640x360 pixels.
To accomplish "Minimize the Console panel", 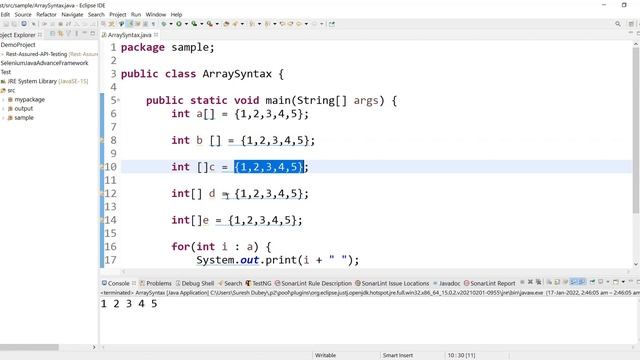I will click(x=631, y=282).
